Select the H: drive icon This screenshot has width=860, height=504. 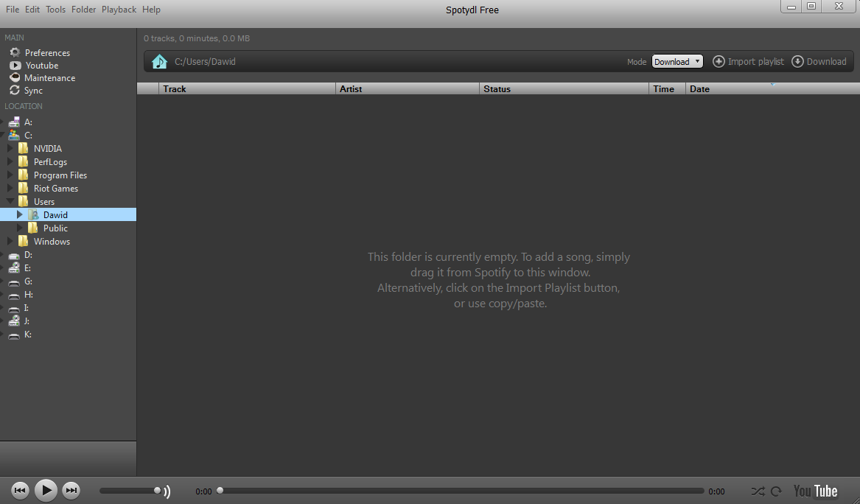(14, 295)
